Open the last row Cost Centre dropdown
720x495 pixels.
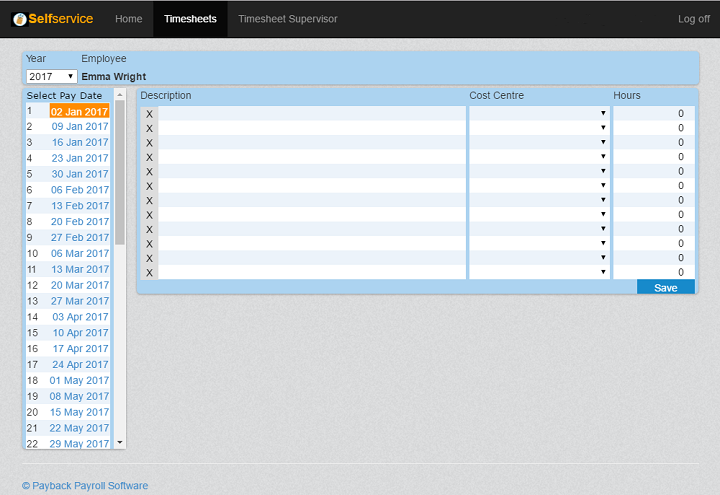point(539,272)
